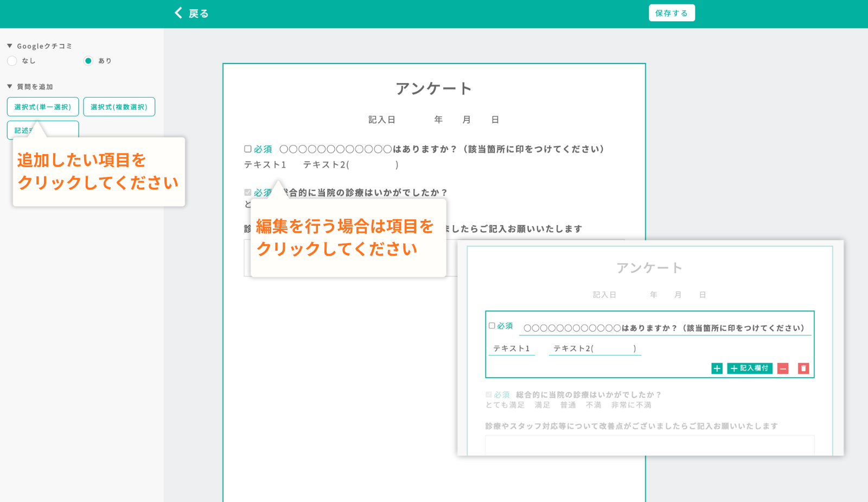Collapse the 質問を追加 section

coord(10,87)
